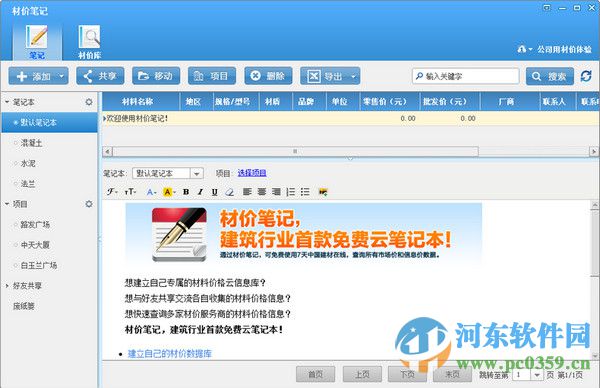Open 项目 section settings gear
The width and height of the screenshot is (600, 388).
[x=89, y=204]
